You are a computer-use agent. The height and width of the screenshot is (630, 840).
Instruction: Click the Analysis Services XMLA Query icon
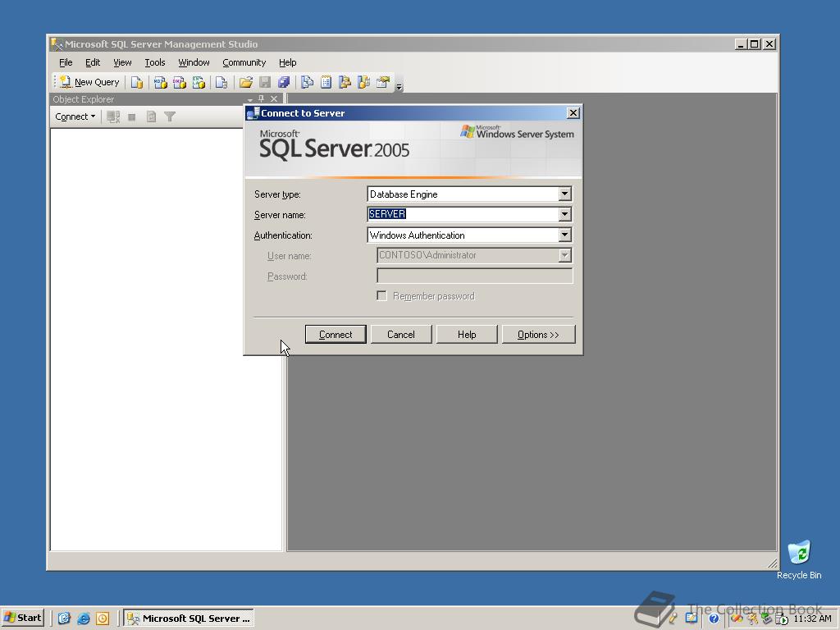pyautogui.click(x=199, y=82)
